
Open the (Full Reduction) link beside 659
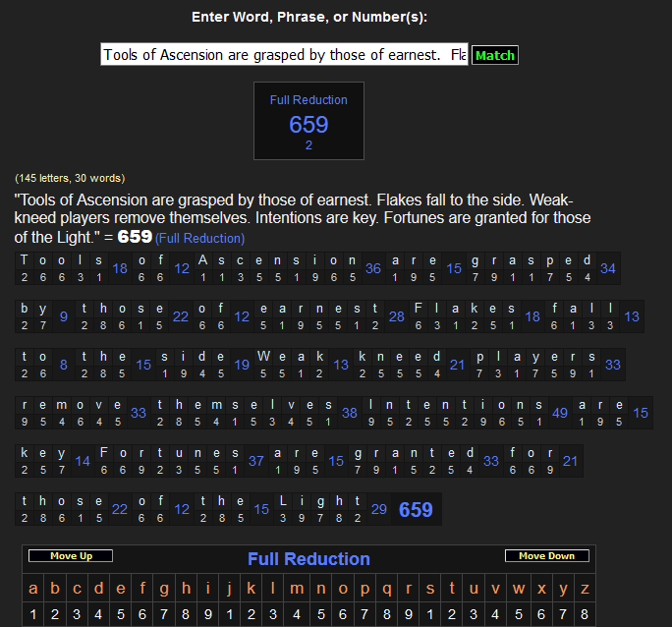199,239
